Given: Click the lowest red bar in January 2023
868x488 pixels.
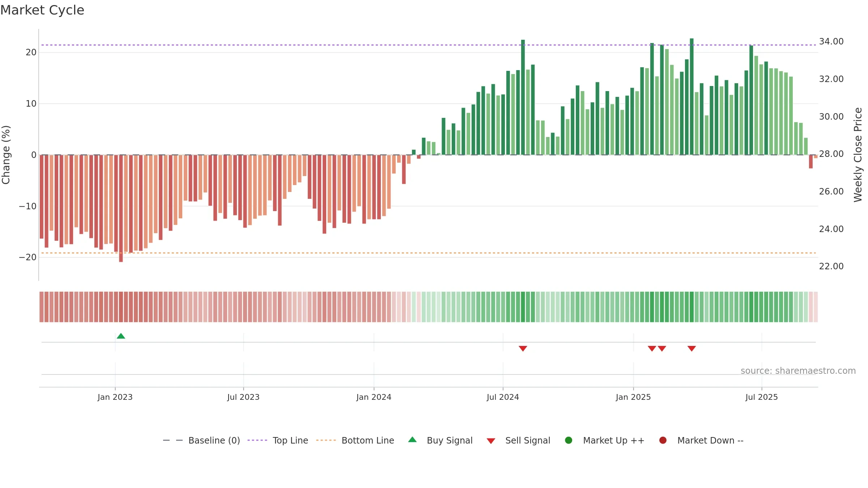Looking at the screenshot, I should [121, 209].
